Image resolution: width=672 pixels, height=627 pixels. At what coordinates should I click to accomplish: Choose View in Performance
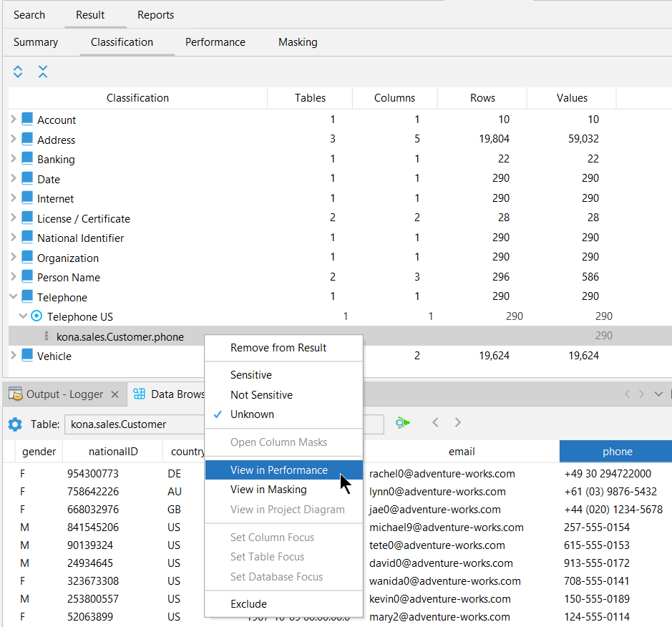coord(283,470)
